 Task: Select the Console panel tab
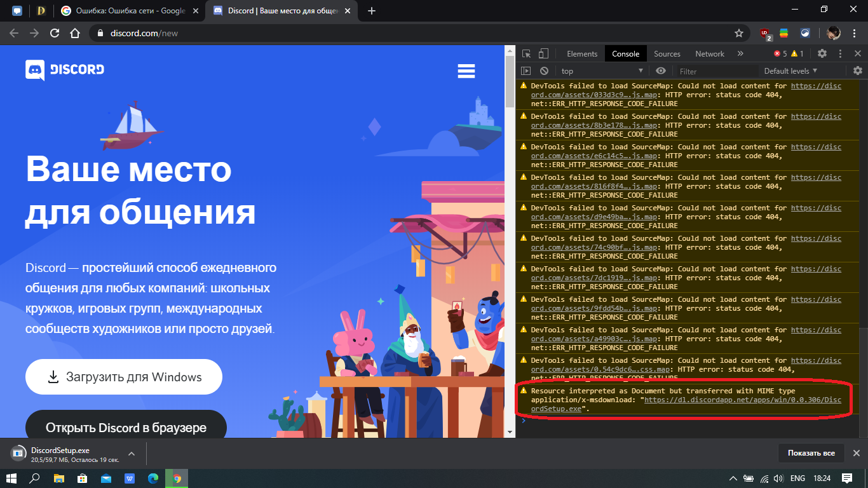[x=626, y=54]
